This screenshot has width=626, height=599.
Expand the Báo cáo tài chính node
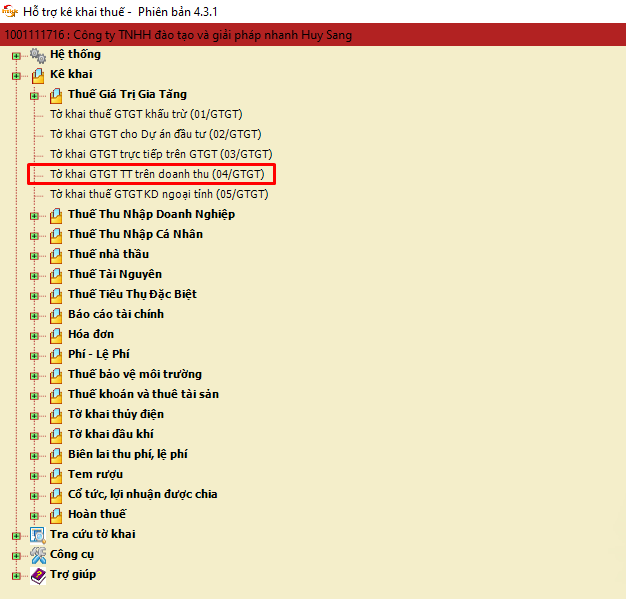click(x=34, y=316)
